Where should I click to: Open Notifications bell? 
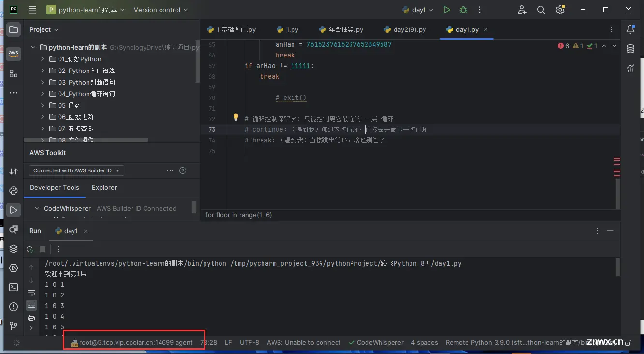tap(630, 29)
